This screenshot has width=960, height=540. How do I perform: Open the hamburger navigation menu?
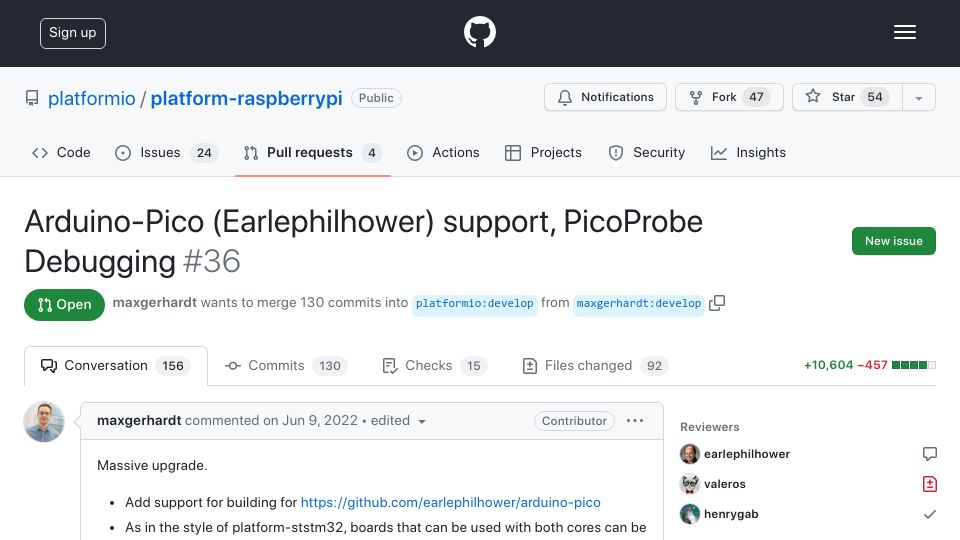904,32
